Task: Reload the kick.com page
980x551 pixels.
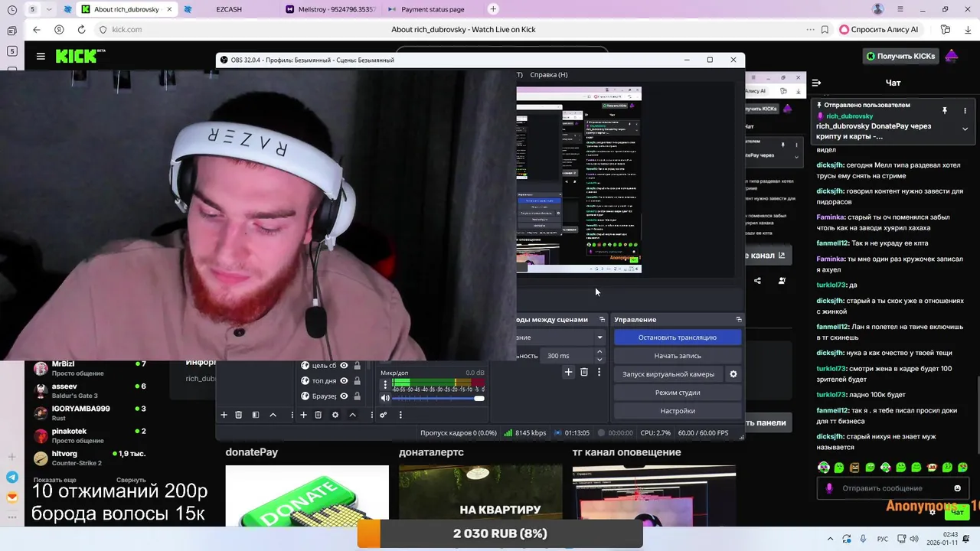Action: click(81, 29)
